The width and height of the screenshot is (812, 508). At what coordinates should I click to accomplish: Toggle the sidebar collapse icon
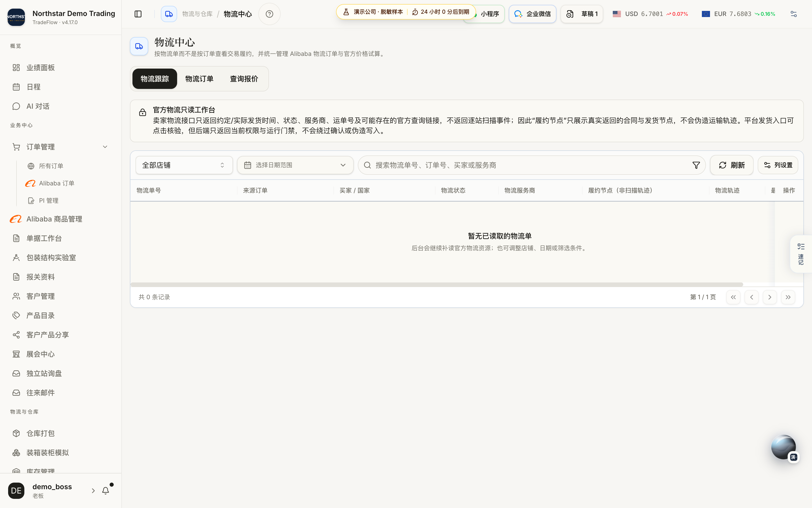(138, 14)
